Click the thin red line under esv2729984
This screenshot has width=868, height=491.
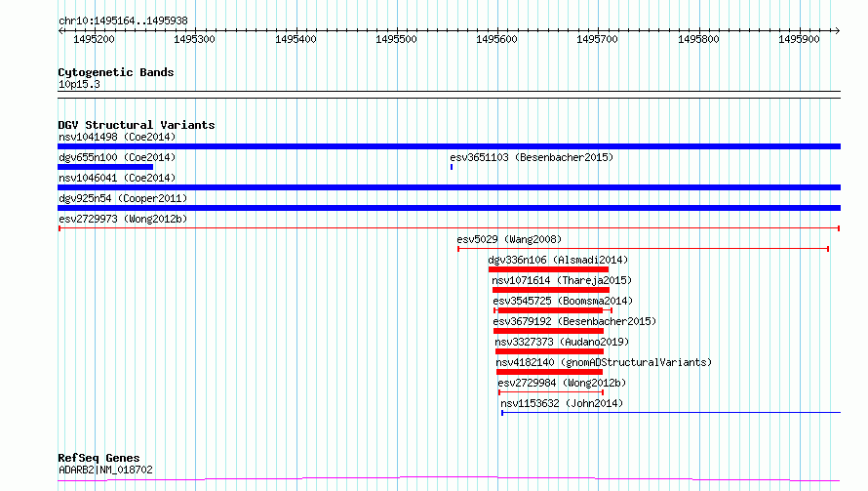point(551,392)
